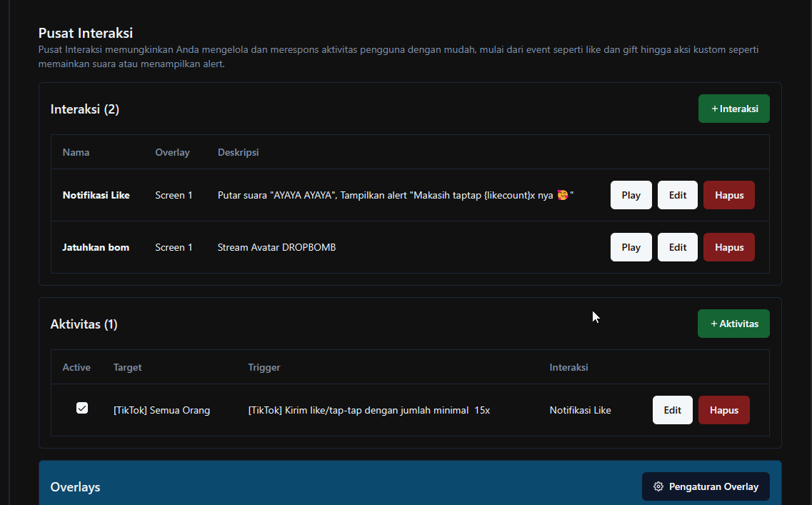Viewport: 812px width, 505px height.
Task: Edit the TikTok Semua Orang activity
Action: click(x=672, y=410)
